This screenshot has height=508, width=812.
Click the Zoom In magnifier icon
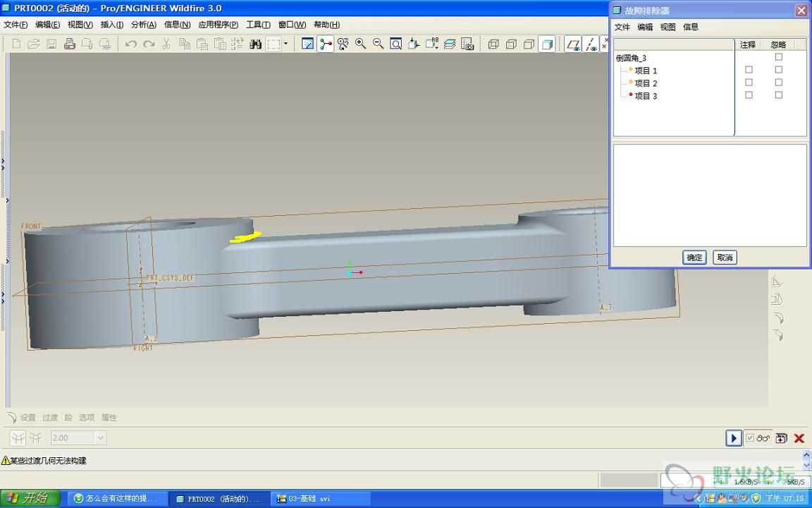click(x=360, y=44)
